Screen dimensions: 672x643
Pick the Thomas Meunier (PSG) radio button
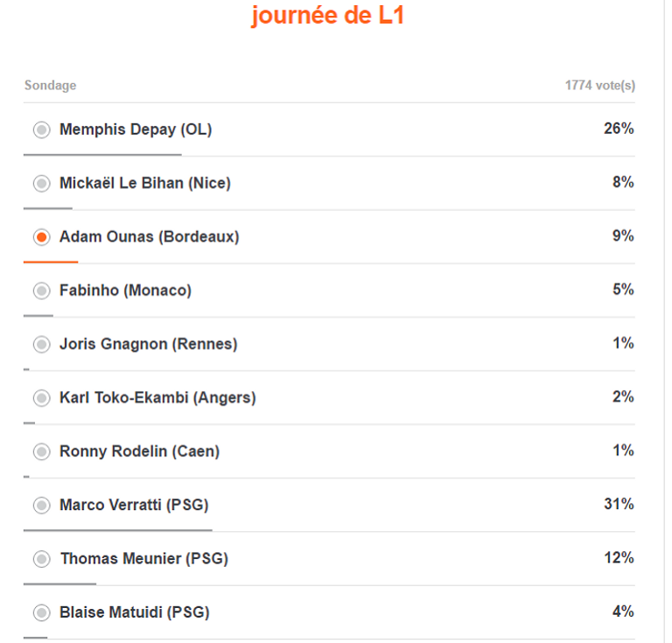coord(41,558)
